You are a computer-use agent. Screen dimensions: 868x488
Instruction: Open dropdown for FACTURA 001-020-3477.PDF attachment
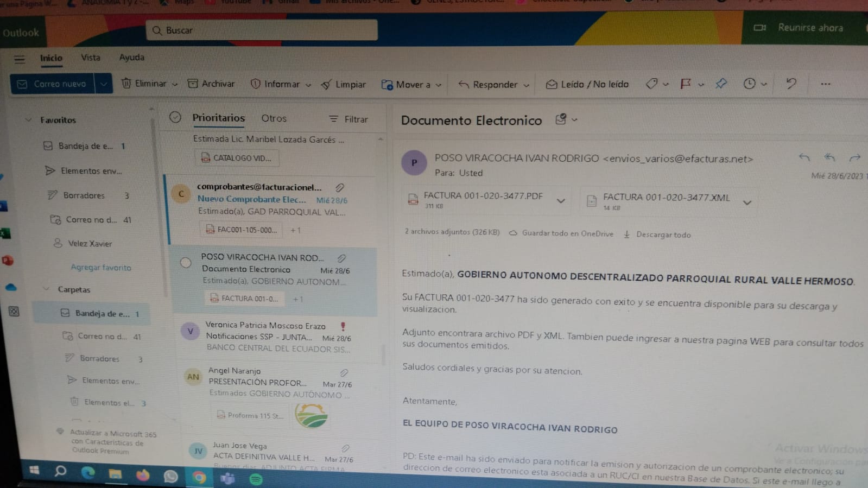tap(561, 201)
